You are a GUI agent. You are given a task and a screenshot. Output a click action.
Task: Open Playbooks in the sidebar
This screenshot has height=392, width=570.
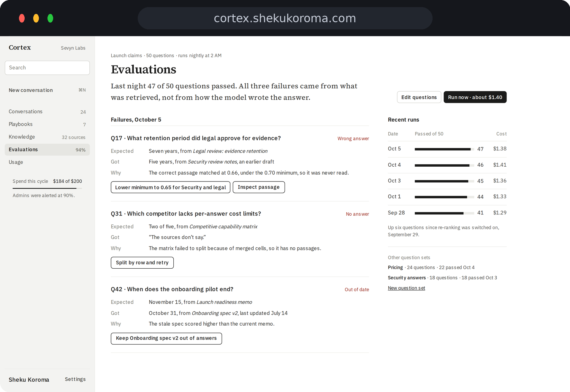click(47, 124)
